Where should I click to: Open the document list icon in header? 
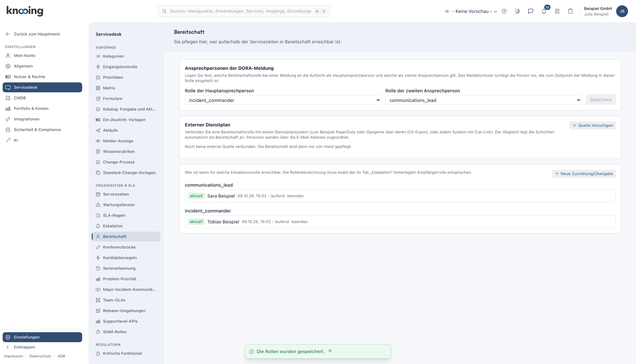[x=557, y=11]
